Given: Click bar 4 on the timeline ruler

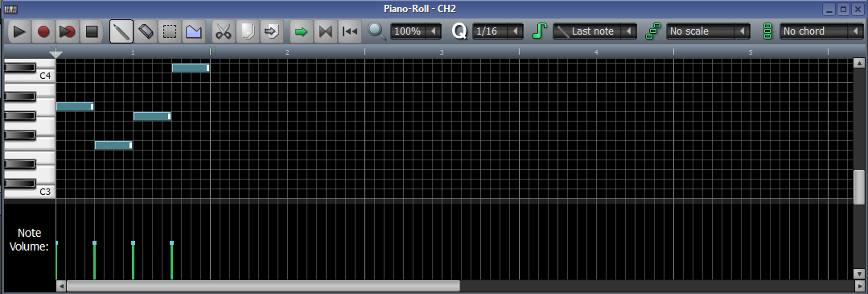Looking at the screenshot, I should pyautogui.click(x=596, y=52).
